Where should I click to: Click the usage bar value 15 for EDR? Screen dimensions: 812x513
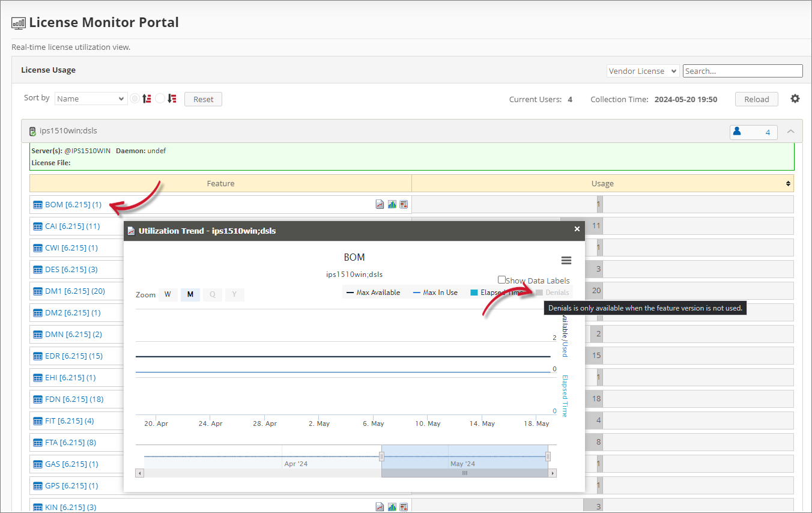(x=596, y=356)
